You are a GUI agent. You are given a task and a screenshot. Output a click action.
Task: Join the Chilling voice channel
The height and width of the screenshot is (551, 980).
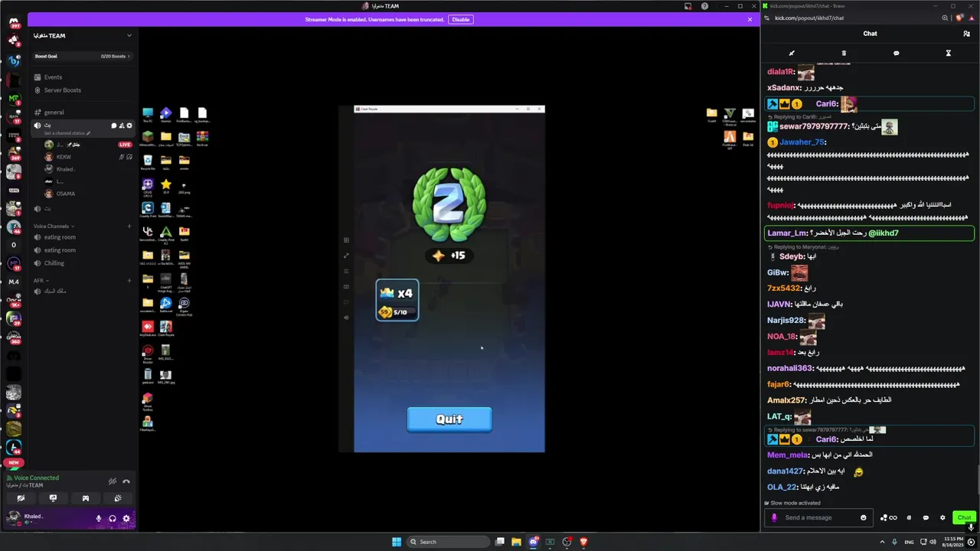pyautogui.click(x=54, y=263)
